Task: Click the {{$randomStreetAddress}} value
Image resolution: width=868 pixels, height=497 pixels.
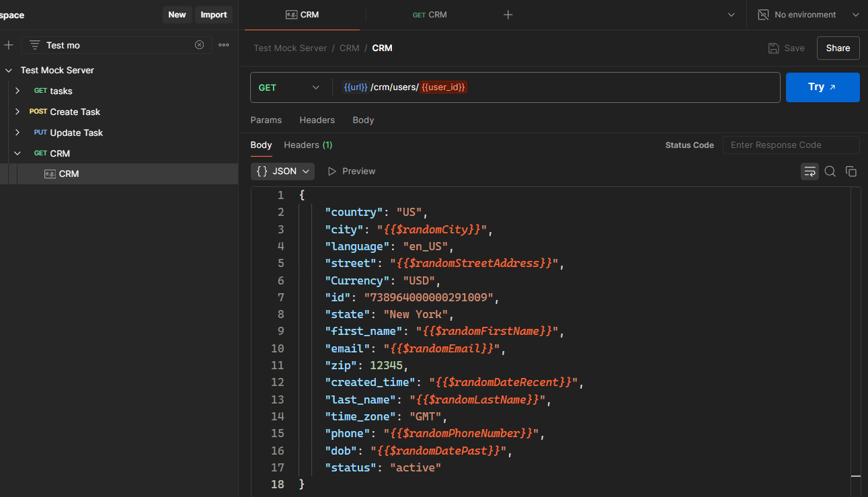Action: pyautogui.click(x=473, y=263)
